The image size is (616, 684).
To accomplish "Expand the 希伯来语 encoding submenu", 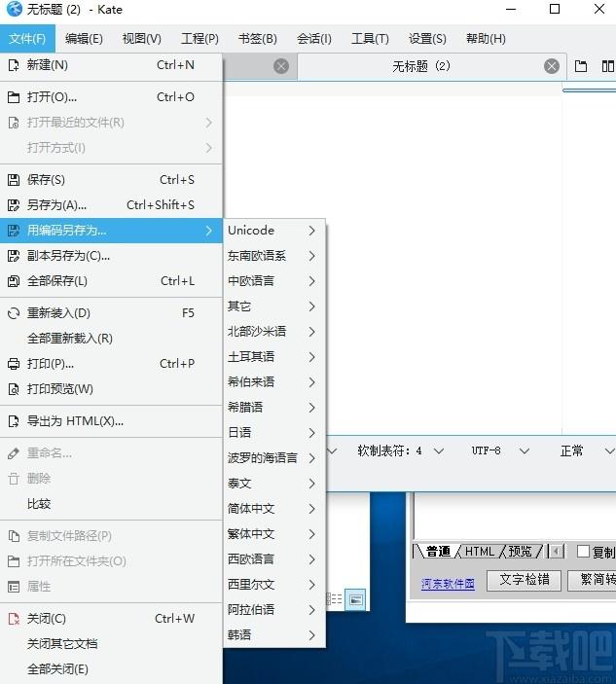I will pos(274,382).
